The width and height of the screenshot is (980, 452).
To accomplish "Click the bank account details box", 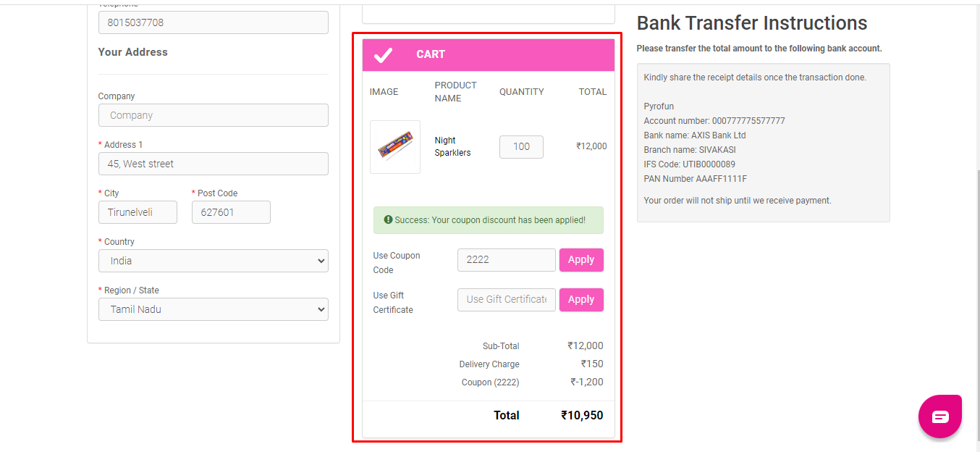I will pos(764,143).
